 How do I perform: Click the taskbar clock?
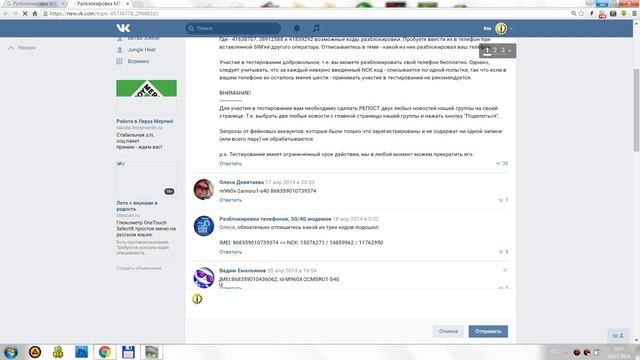619,352
